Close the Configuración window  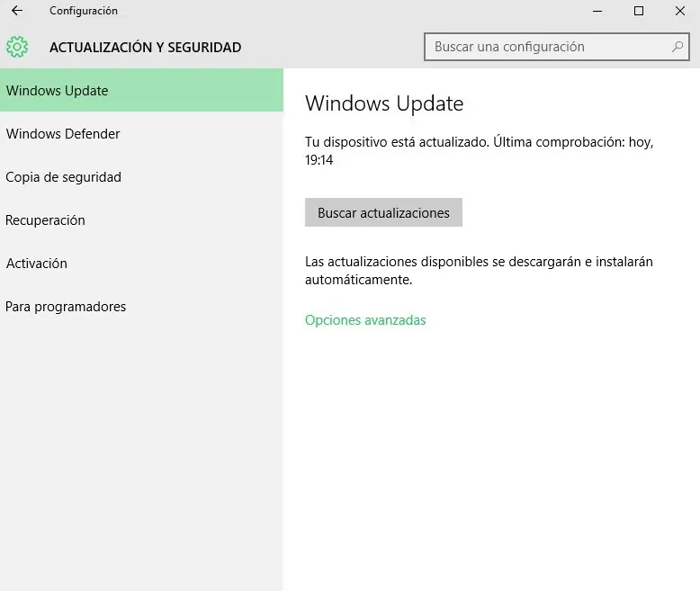[680, 11]
